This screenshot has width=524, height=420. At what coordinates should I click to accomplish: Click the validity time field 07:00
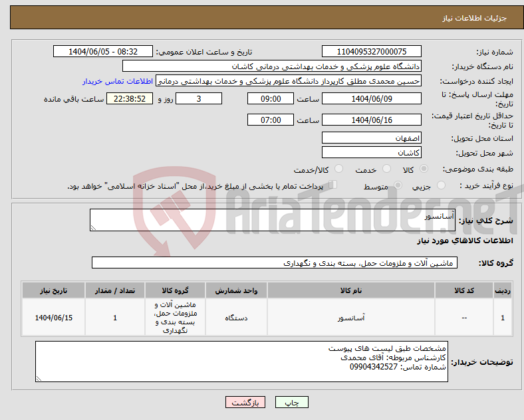point(271,120)
